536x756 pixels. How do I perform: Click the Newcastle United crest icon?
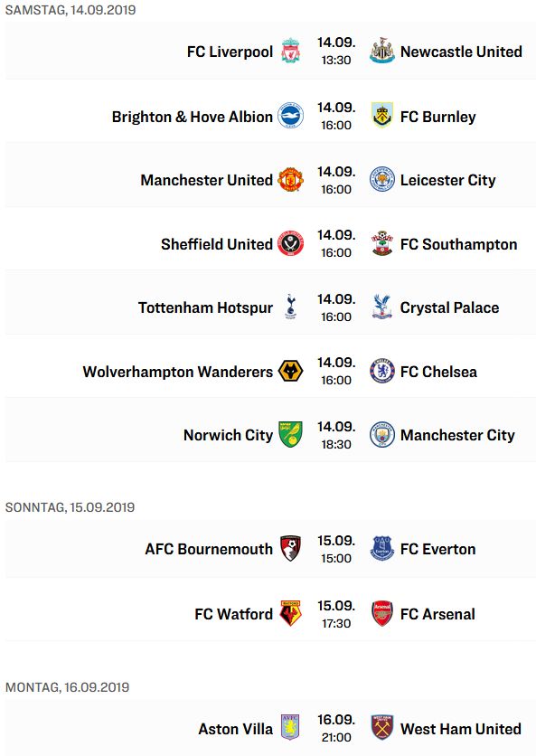pos(381,52)
